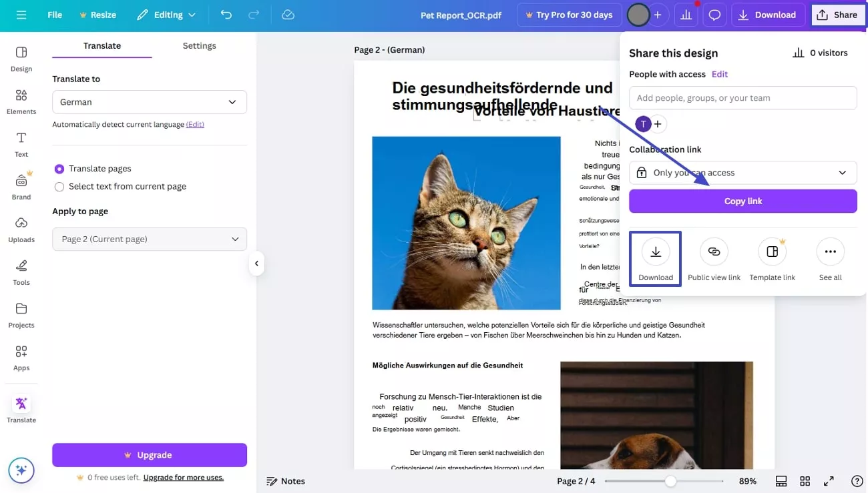Open the comments bubble icon
The width and height of the screenshot is (868, 493).
click(714, 14)
